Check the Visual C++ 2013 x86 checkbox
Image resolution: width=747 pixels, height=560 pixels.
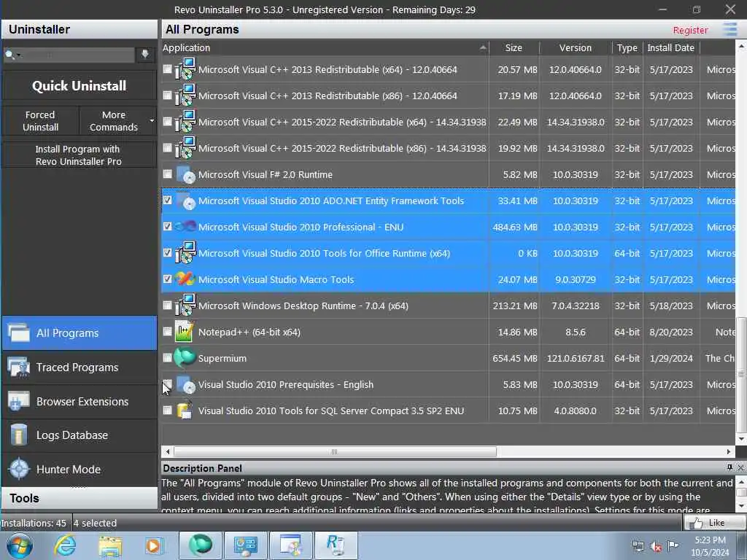(167, 96)
